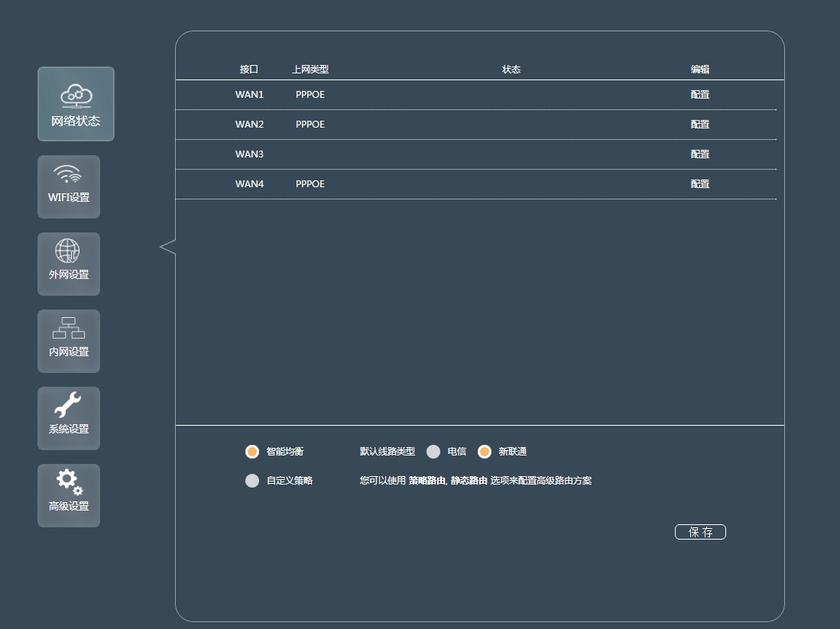This screenshot has width=840, height=629.
Task: Select 电信 as the default line type
Action: click(x=434, y=452)
